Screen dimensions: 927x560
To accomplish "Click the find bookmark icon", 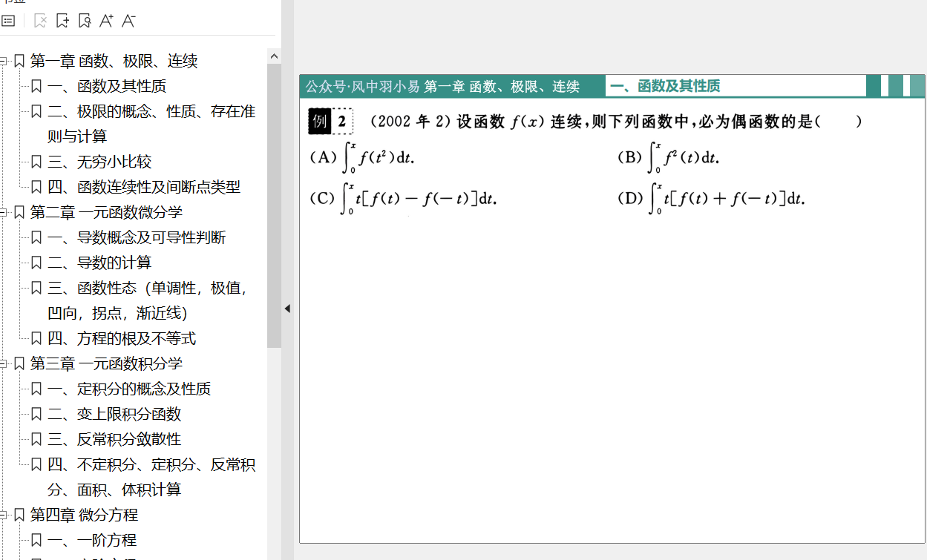I will tap(84, 21).
